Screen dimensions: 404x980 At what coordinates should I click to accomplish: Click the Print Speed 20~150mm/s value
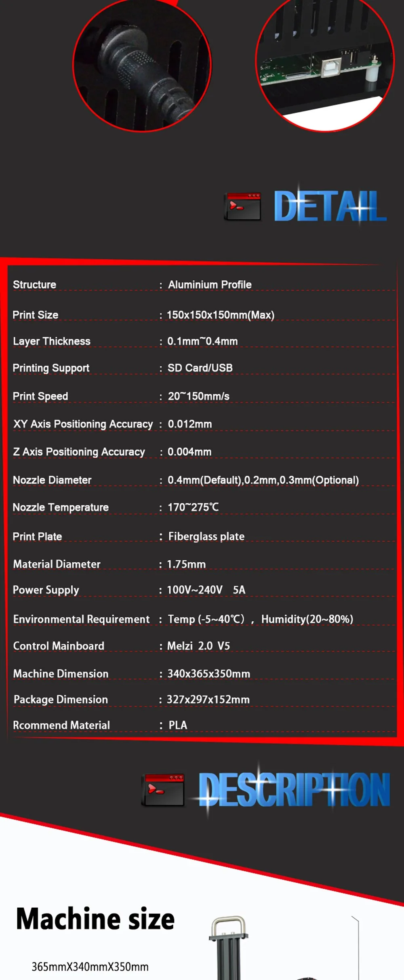coord(198,396)
